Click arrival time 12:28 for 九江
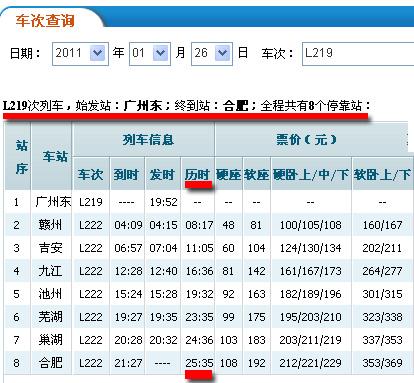 [x=128, y=271]
